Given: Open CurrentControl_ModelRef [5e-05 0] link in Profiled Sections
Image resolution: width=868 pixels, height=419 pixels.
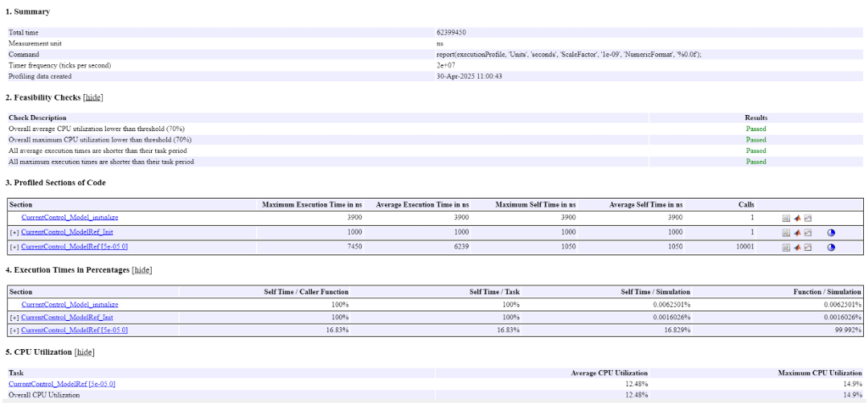Looking at the screenshot, I should pyautogui.click(x=74, y=247).
